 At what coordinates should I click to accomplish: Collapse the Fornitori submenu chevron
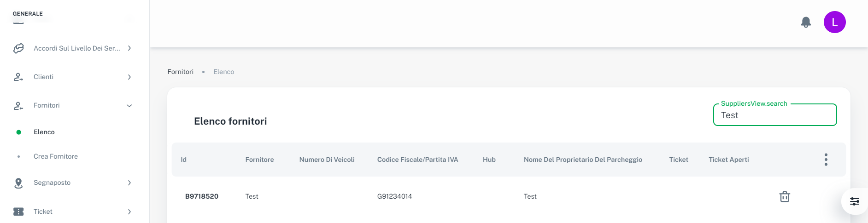tap(129, 106)
